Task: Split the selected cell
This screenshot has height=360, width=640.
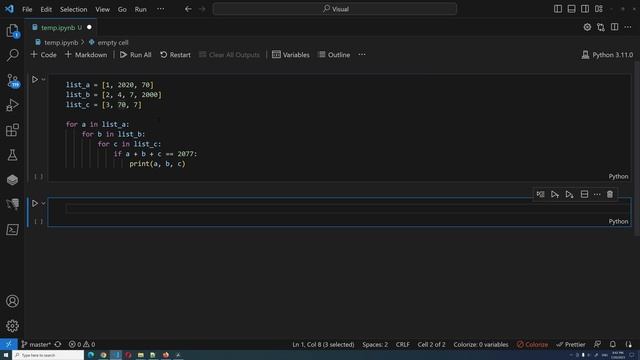Action: [x=584, y=195]
